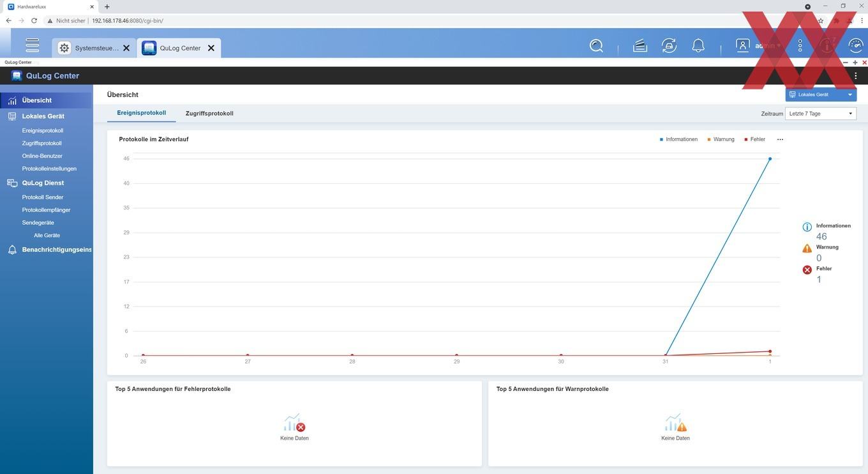
Task: Open chart more options ellipsis
Action: tap(780, 139)
